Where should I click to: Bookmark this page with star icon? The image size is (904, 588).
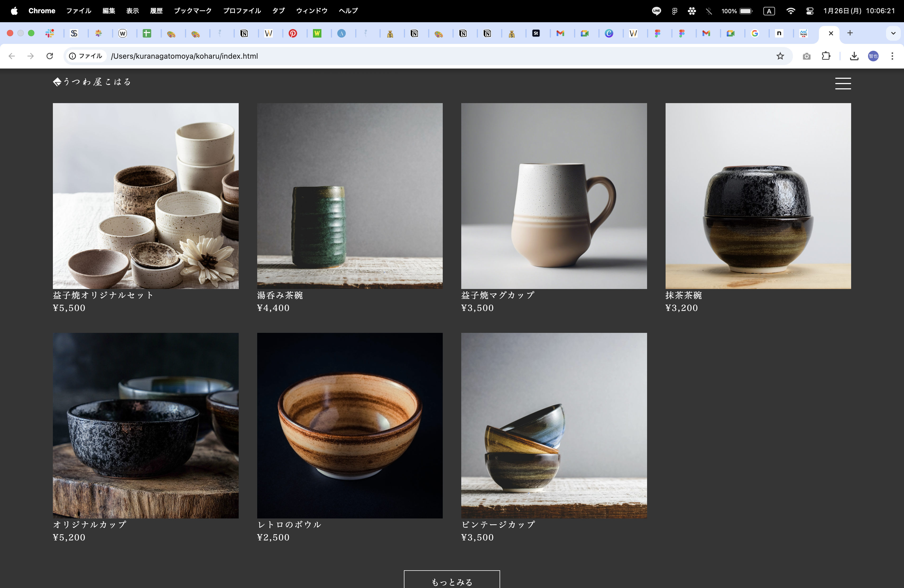pos(780,56)
